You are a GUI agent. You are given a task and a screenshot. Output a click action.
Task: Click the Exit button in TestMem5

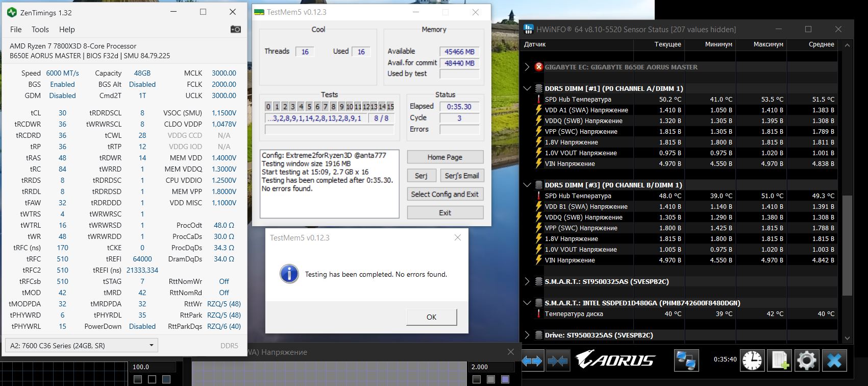coord(445,212)
